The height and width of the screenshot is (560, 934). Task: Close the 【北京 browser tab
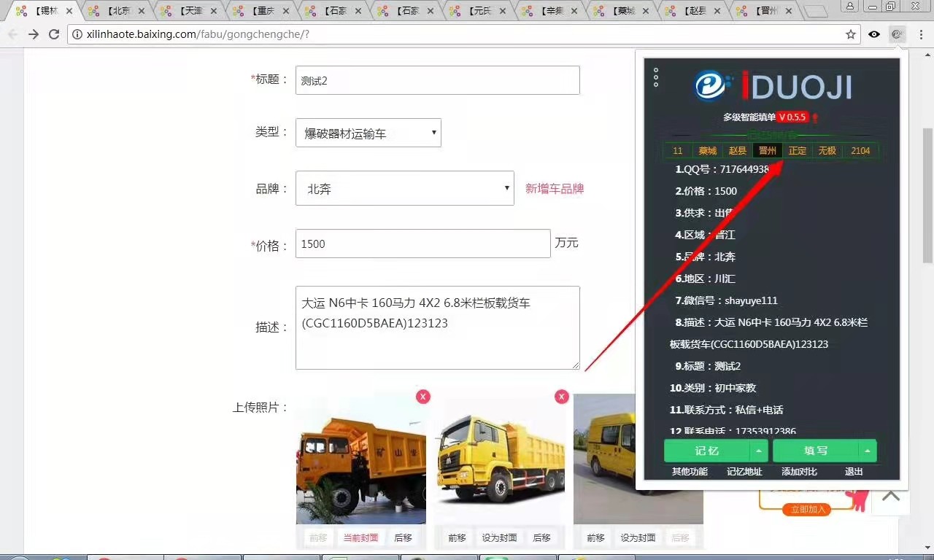[142, 11]
